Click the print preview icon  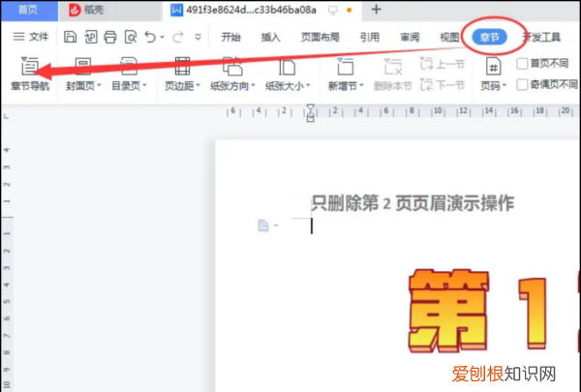coord(131,37)
